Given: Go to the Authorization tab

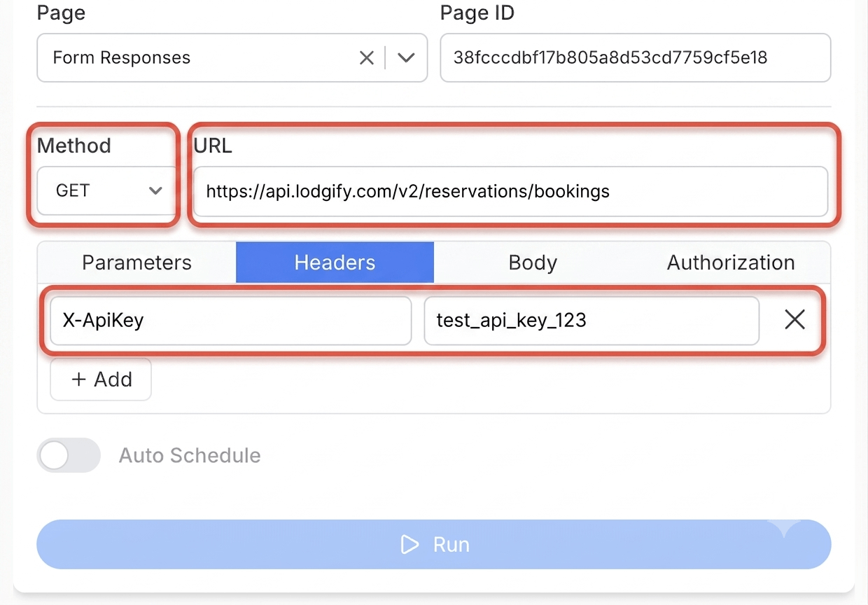Looking at the screenshot, I should click(x=731, y=263).
